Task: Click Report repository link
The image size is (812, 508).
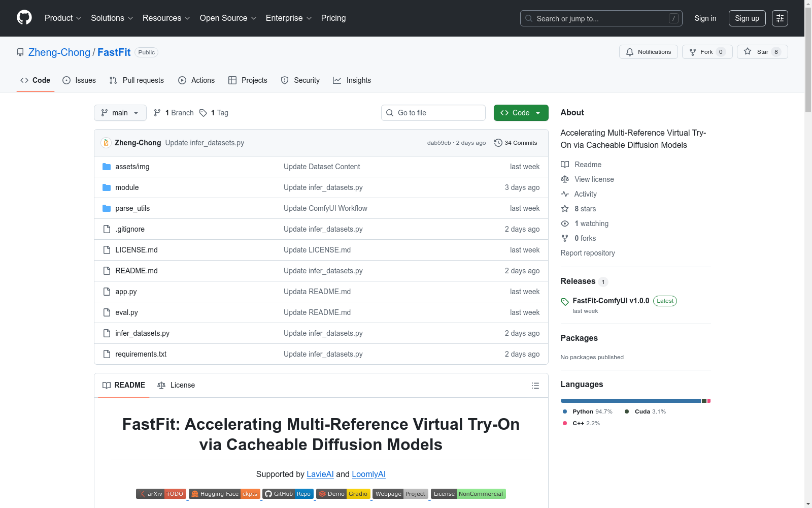Action: tap(588, 253)
